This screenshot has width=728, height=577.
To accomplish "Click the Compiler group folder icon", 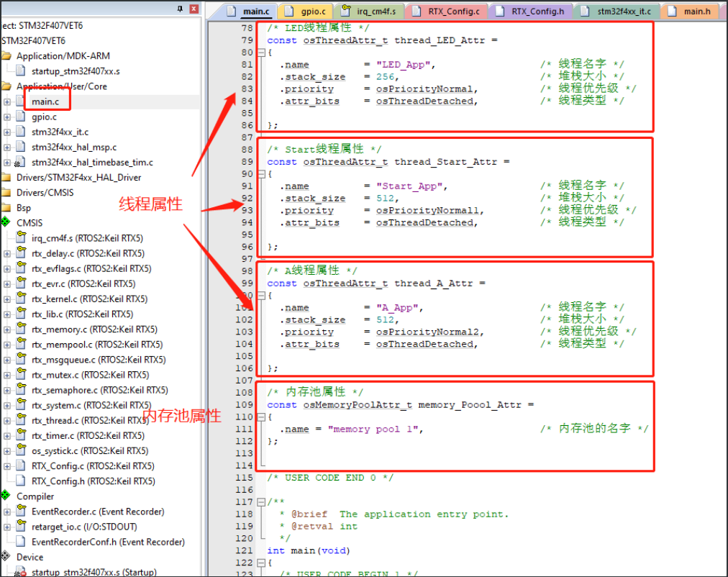I will (x=5, y=496).
